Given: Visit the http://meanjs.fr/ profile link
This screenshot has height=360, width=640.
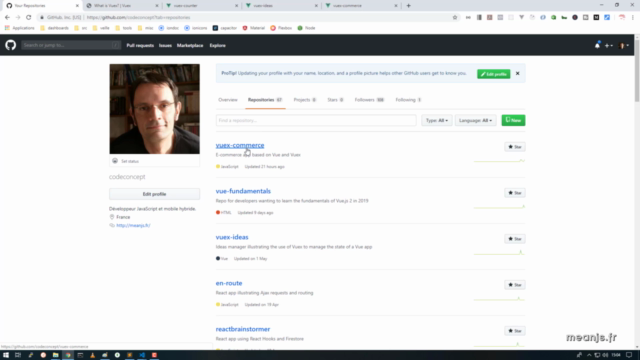Looking at the screenshot, I should [133, 225].
